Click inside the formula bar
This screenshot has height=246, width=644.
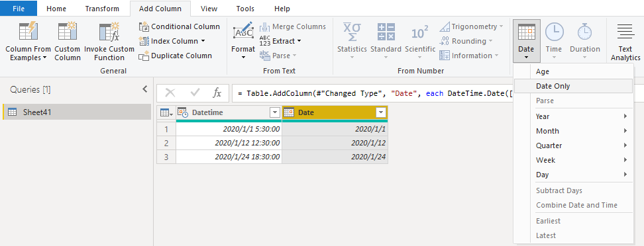[373, 93]
